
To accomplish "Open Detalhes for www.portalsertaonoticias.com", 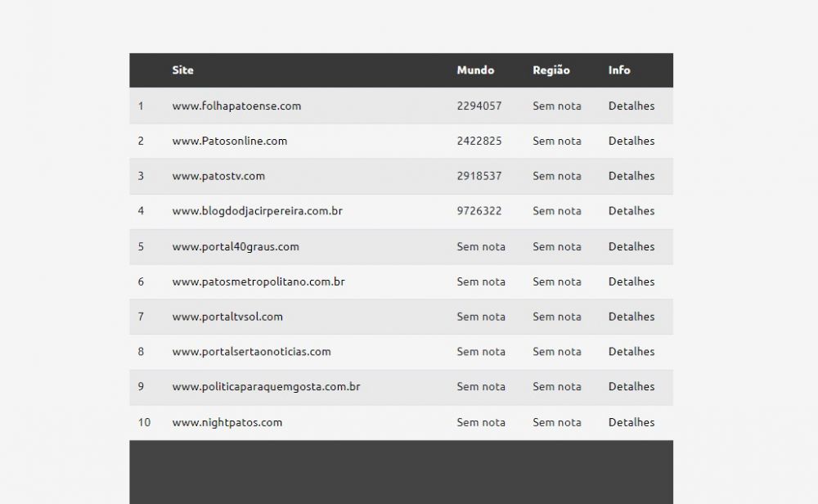I will click(631, 351).
